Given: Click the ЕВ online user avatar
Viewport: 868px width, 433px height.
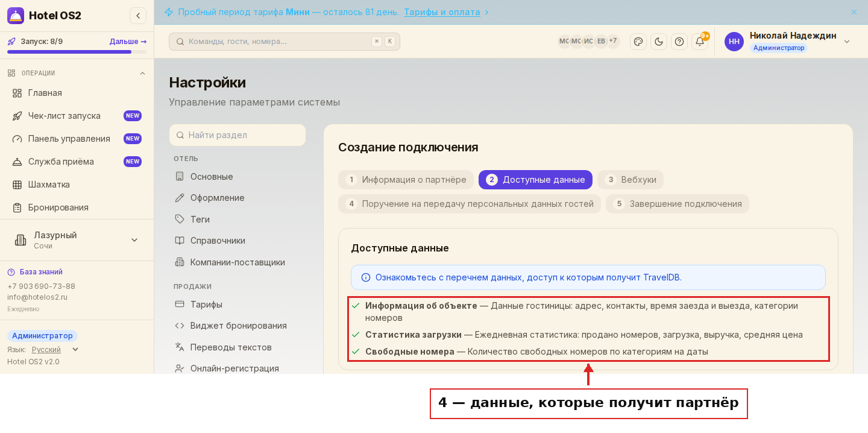Looking at the screenshot, I should 601,42.
